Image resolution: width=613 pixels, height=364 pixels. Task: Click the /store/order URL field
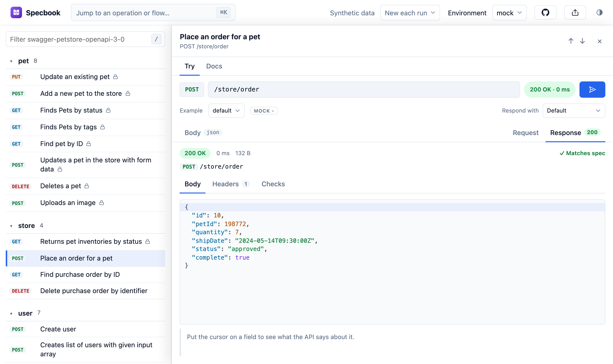tap(364, 90)
